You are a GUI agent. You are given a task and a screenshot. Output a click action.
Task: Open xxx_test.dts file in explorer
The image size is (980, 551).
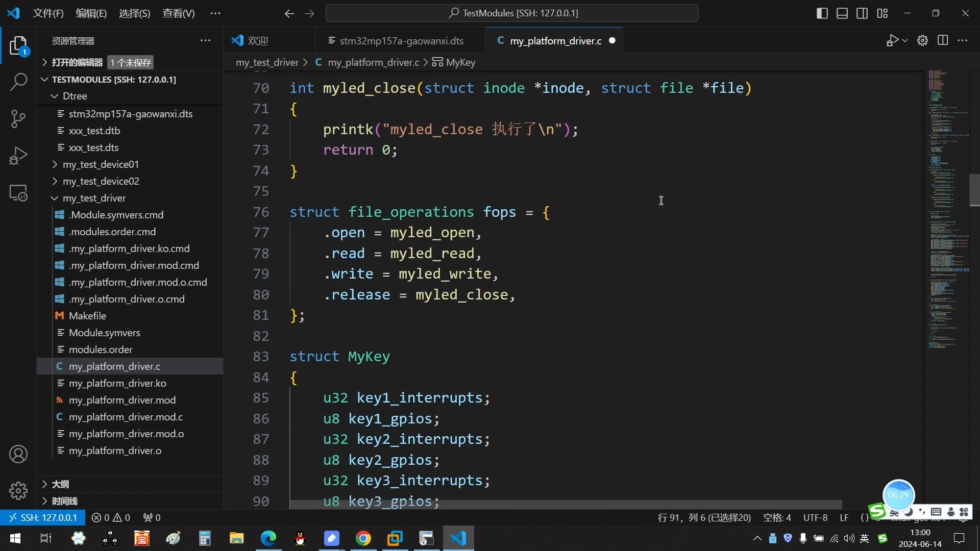pyautogui.click(x=130, y=147)
